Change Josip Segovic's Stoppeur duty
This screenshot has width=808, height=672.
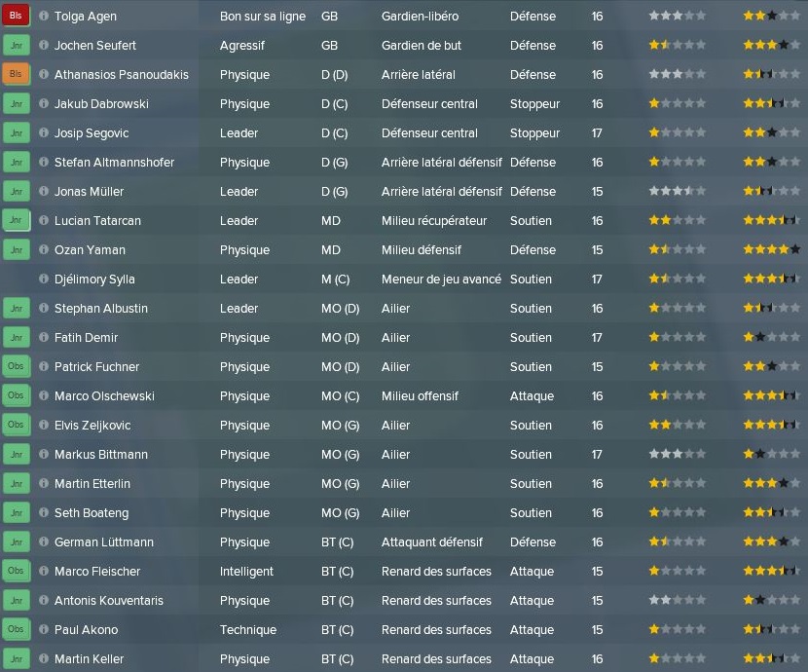click(534, 133)
